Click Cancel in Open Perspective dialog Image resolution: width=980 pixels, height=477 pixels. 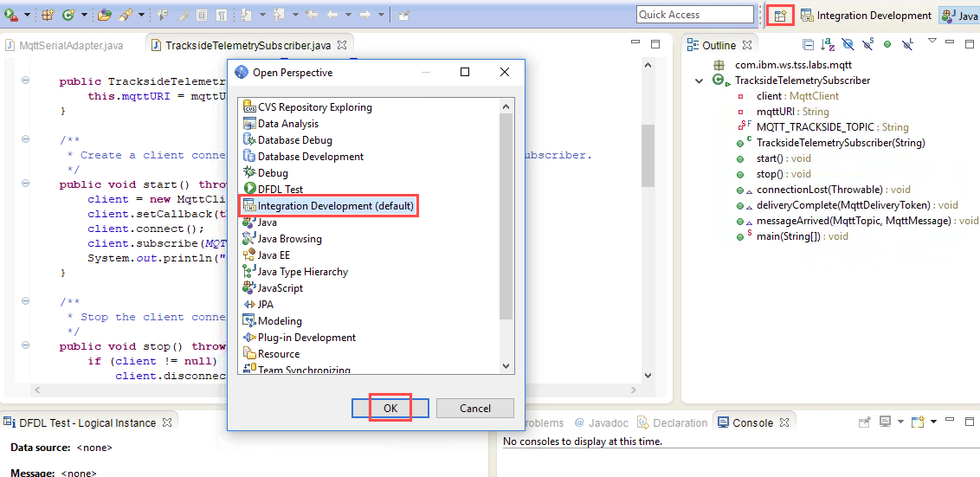point(475,409)
